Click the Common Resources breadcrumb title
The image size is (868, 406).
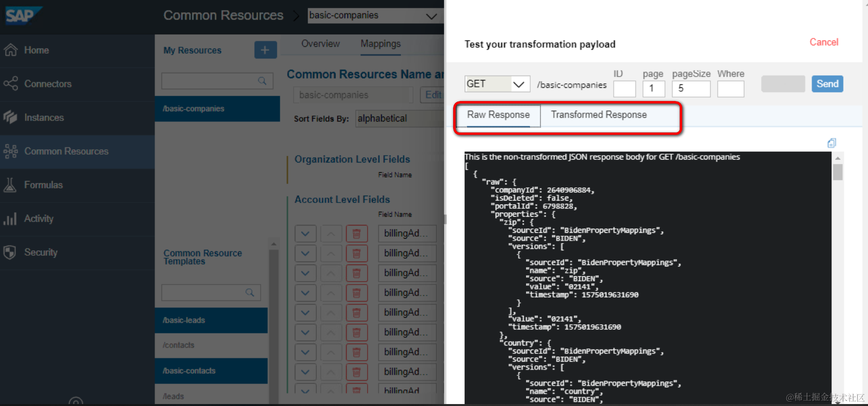pos(223,16)
